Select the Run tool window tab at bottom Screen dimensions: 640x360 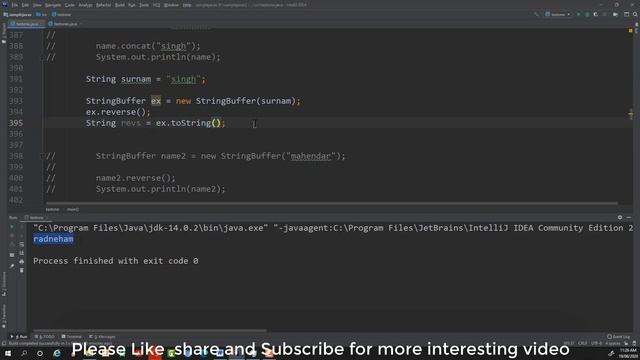click(19, 337)
